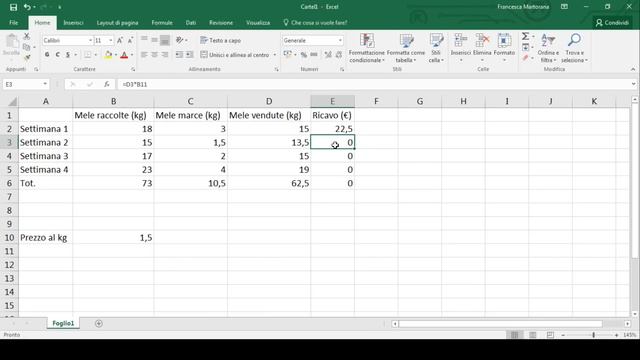
Task: Open Ordina e filtra menu
Action: [x=548, y=48]
